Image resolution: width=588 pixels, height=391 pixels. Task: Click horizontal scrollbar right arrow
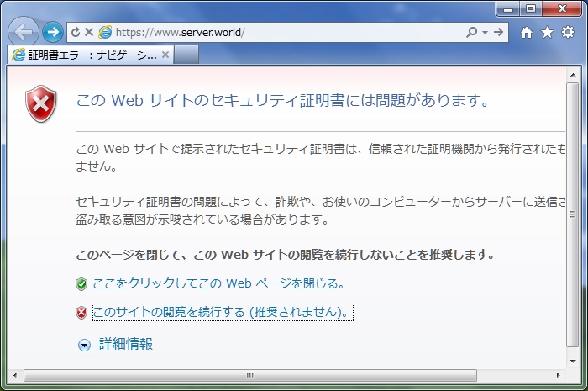pyautogui.click(x=558, y=375)
